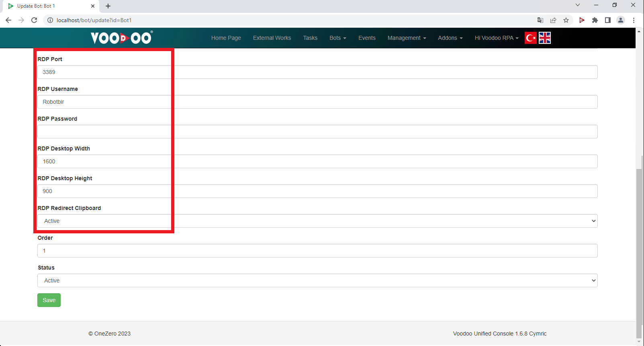
Task: Expand the Addons dropdown menu
Action: tap(450, 38)
